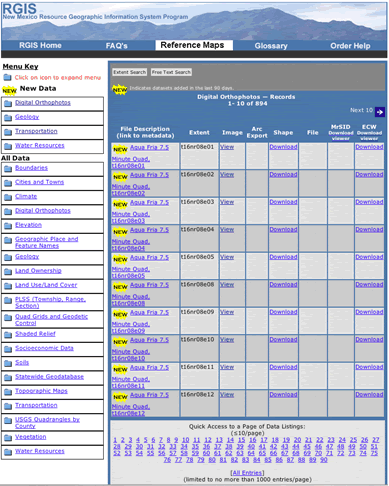The height and width of the screenshot is (486, 389).
Task: Expand the Geology folder icon under New Data
Action: (8, 117)
